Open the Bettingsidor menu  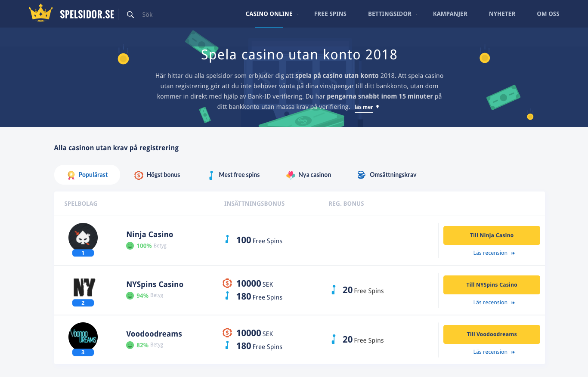tap(390, 14)
